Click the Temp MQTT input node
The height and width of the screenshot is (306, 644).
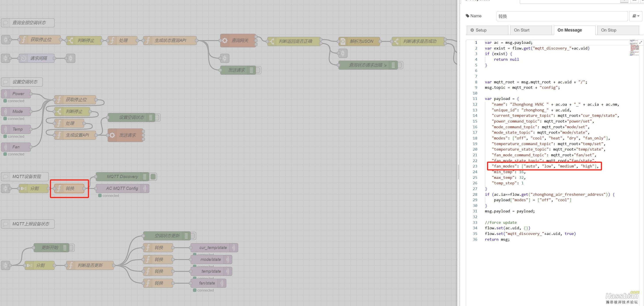tap(16, 129)
